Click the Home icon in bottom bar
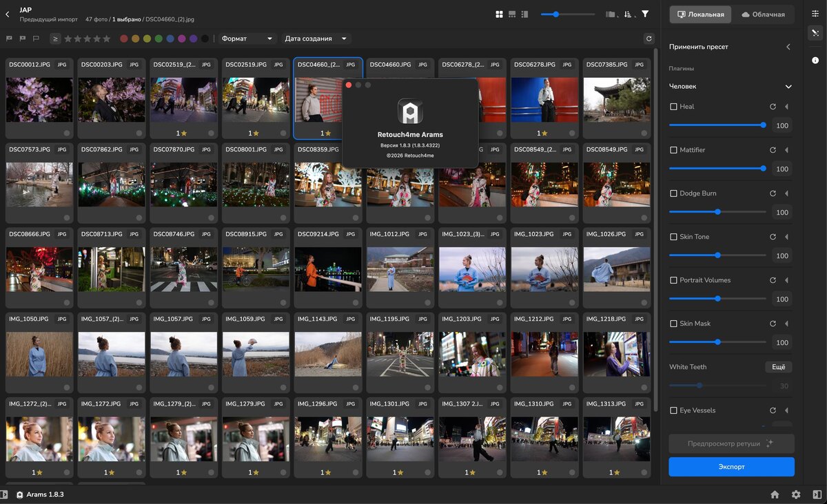827x504 pixels. pos(775,494)
